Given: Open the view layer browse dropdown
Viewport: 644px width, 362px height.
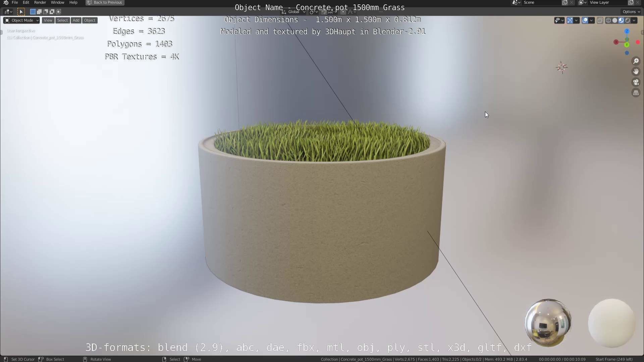Looking at the screenshot, I should [583, 2].
